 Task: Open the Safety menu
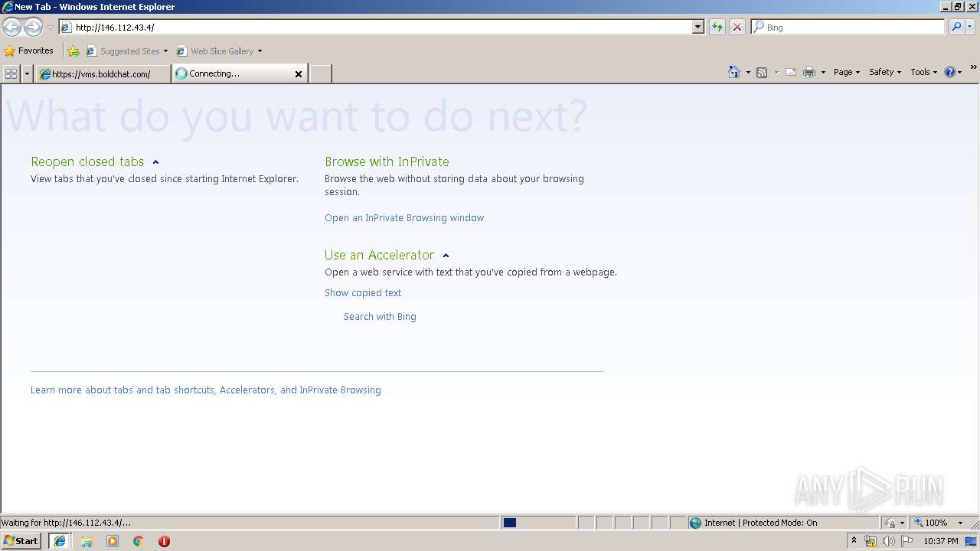tap(885, 72)
